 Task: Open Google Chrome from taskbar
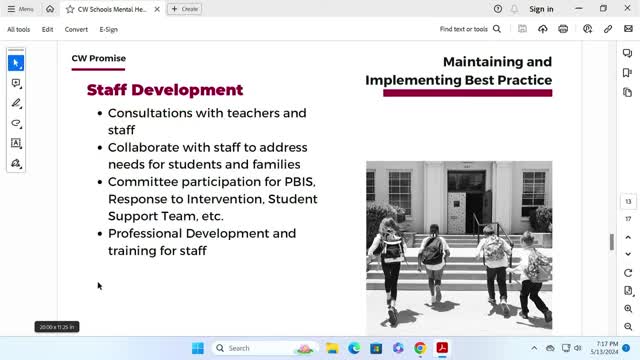point(420,348)
